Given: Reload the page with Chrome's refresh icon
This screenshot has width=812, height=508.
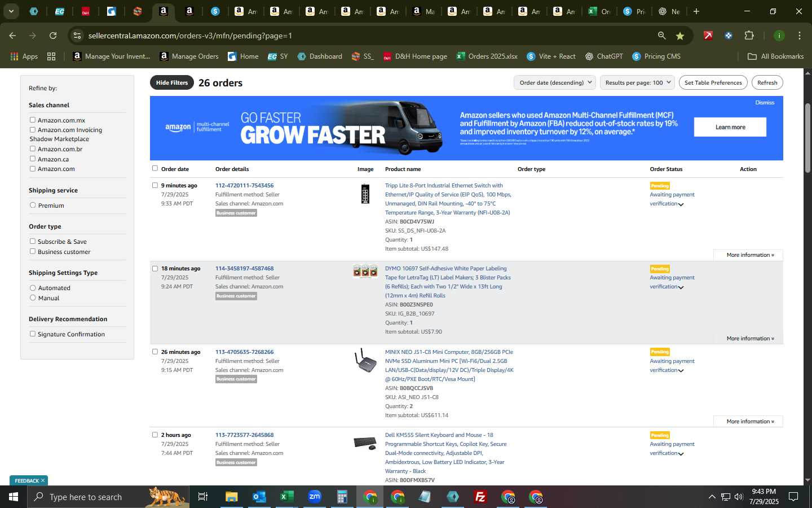Looking at the screenshot, I should point(53,36).
